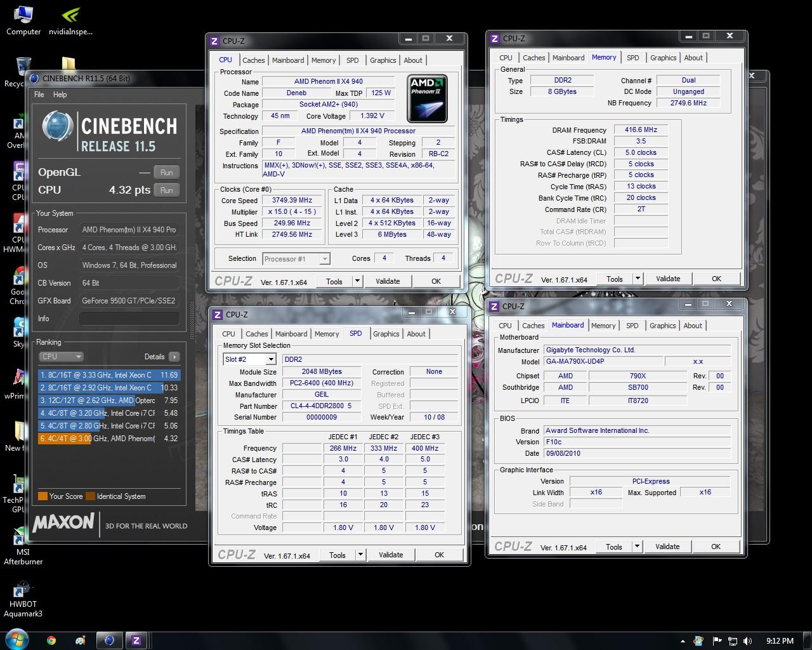
Task: Open the Action Center flag icon
Action: (x=717, y=641)
